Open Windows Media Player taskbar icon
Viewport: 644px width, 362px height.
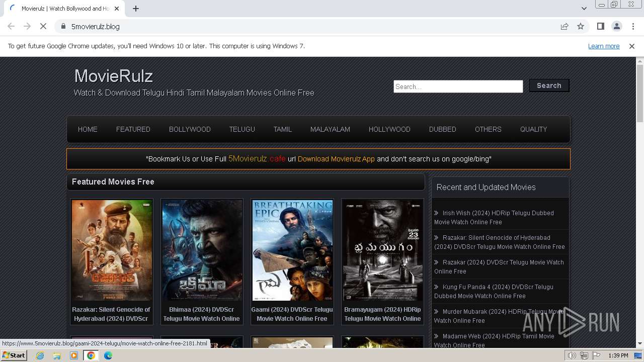tap(74, 355)
